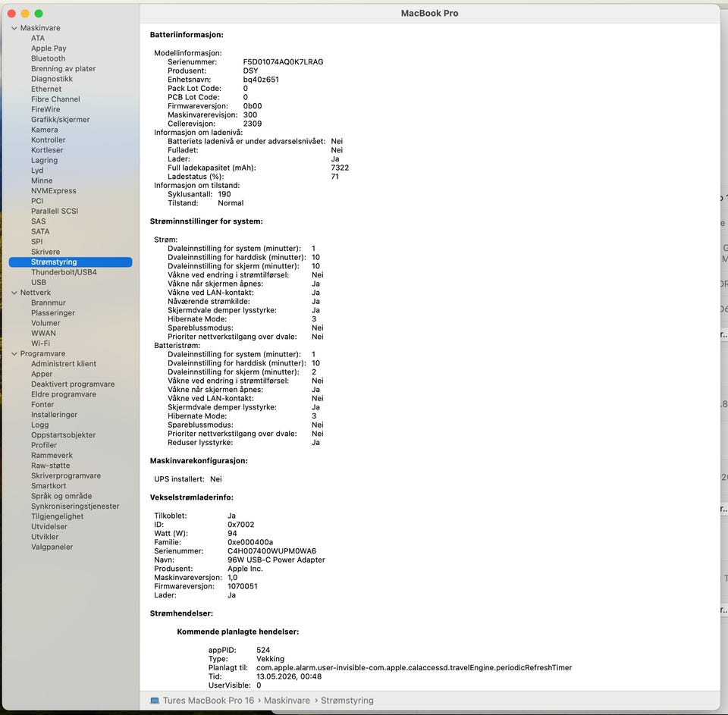Viewport: 728px width, 715px height.
Task: Open Oppstartsobjekter entry
Action: [64, 435]
